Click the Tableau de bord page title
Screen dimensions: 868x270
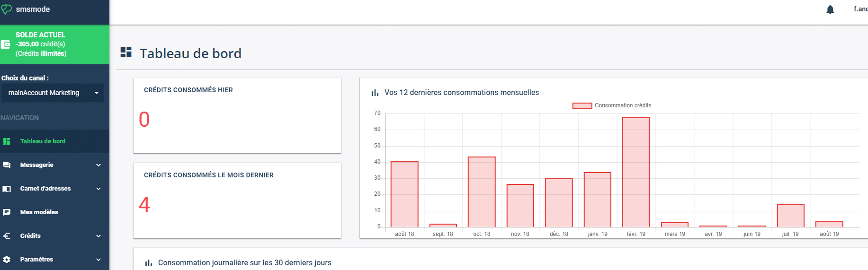pyautogui.click(x=190, y=53)
